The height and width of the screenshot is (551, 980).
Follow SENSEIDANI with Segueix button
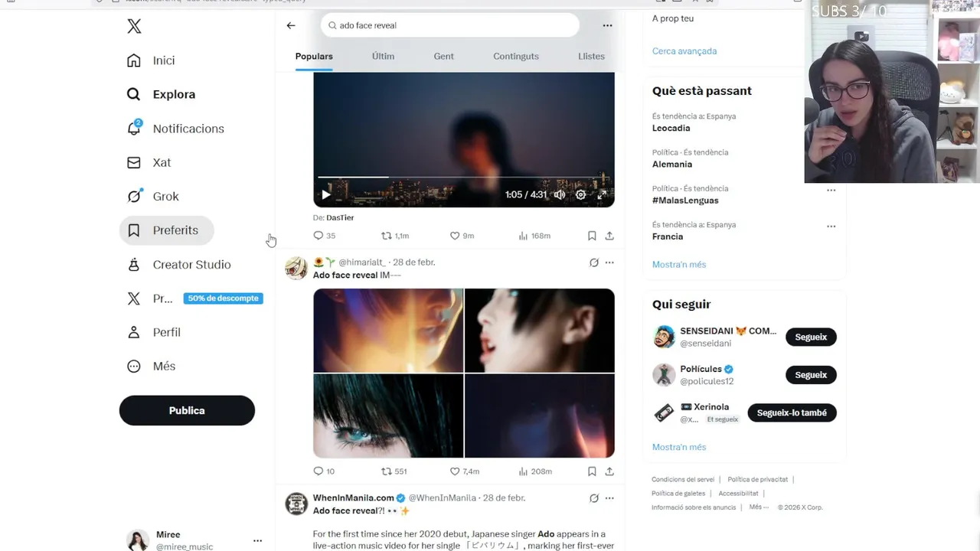click(811, 337)
